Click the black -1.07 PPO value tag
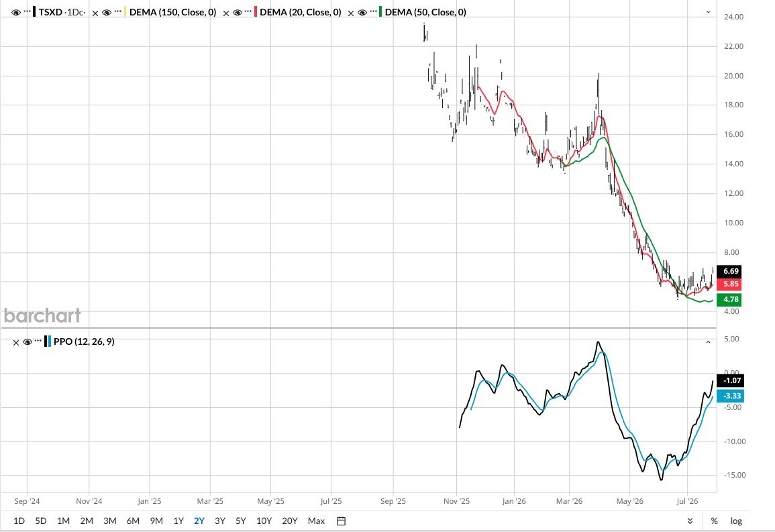775x532 pixels. point(731,380)
